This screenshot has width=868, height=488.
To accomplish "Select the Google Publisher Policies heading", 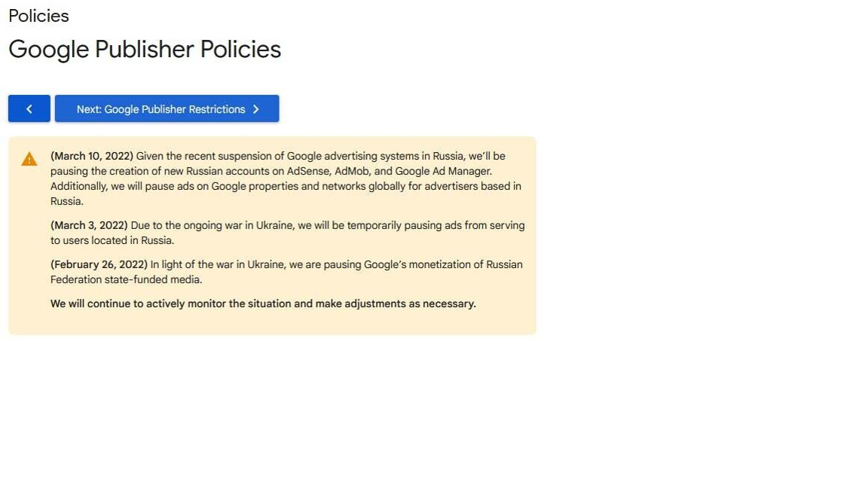I will coord(145,49).
